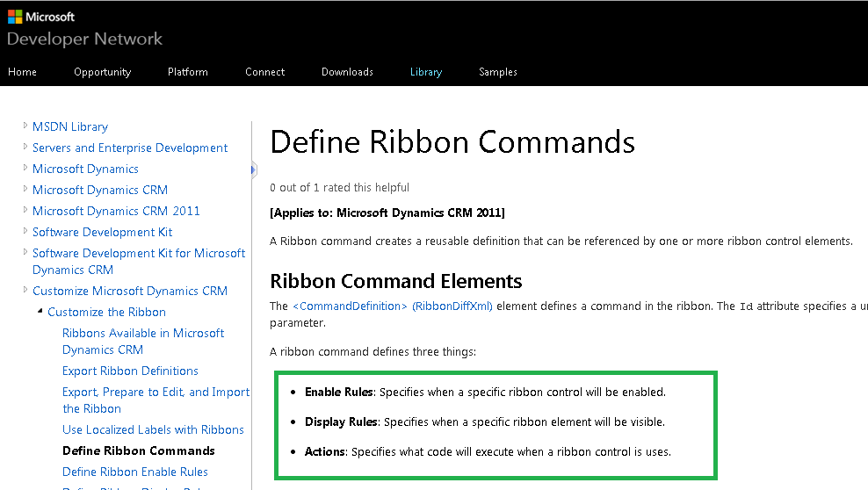Click the Define Ribbon Commands page heading
The width and height of the screenshot is (868, 490).
point(452,142)
